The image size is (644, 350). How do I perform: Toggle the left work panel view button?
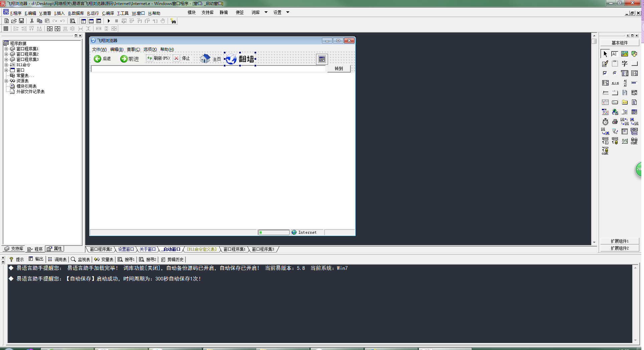click(x=84, y=21)
